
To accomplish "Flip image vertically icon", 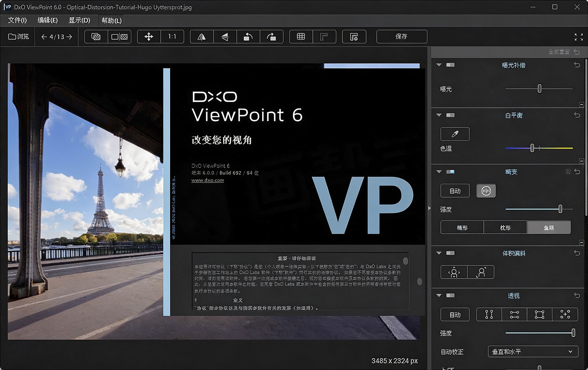I will (x=225, y=36).
